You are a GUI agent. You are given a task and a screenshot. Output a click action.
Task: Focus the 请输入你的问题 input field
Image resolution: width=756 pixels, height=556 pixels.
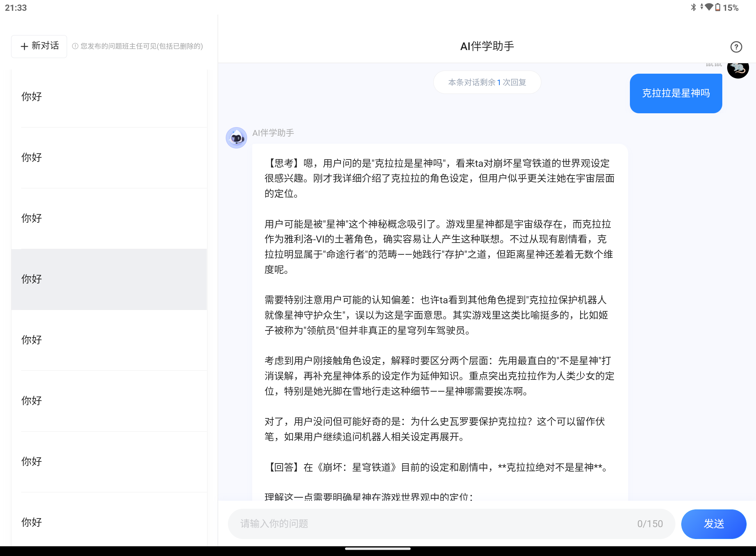451,524
